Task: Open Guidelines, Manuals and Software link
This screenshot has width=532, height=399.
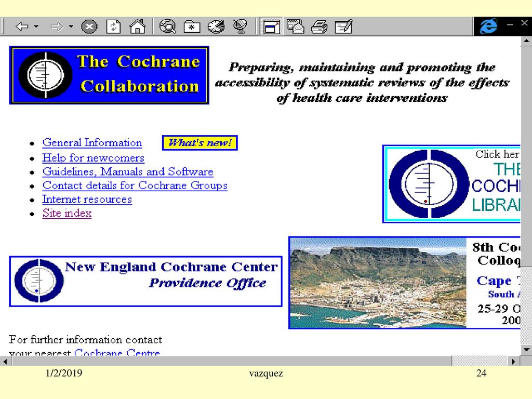Action: click(128, 171)
